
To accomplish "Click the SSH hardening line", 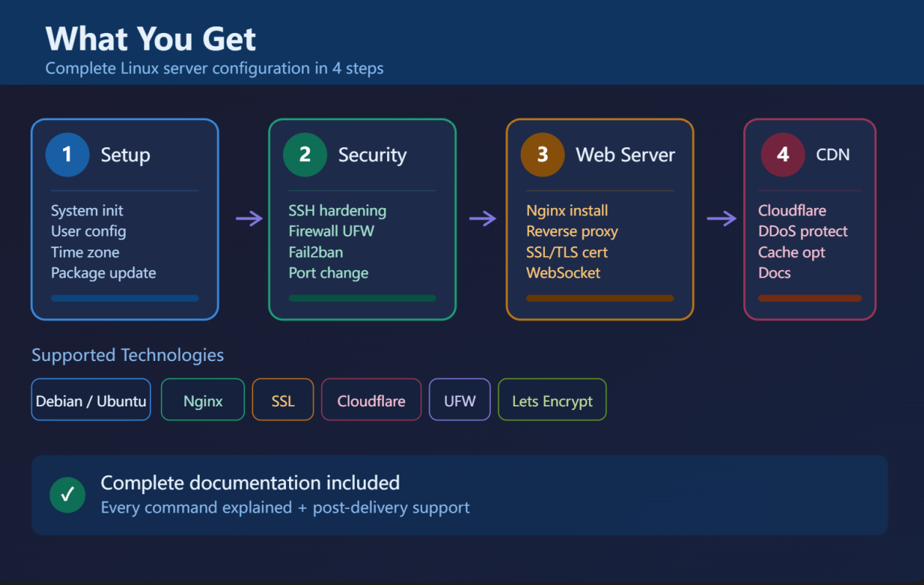I will coord(337,211).
